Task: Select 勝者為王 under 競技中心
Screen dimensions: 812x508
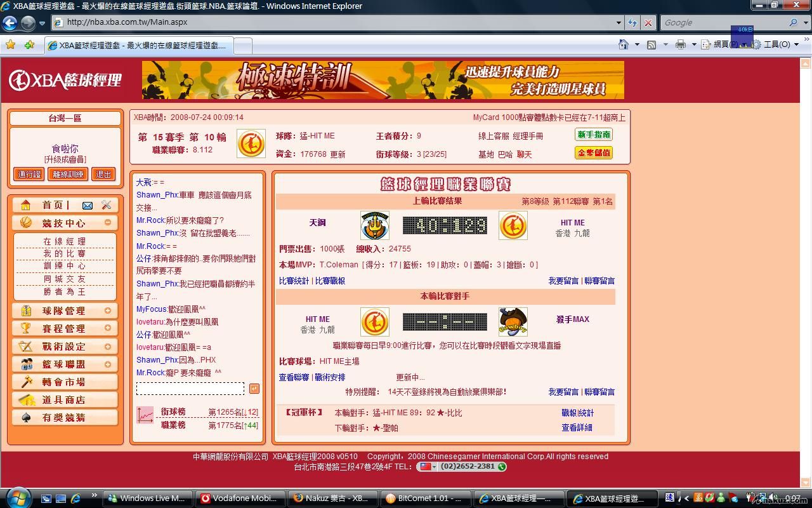Action: point(64,291)
